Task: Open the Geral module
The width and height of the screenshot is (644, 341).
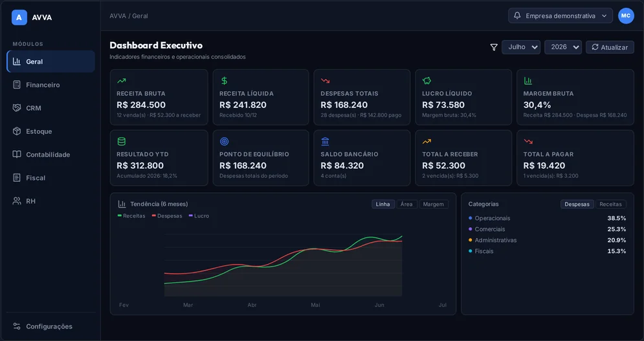Action: click(51, 61)
